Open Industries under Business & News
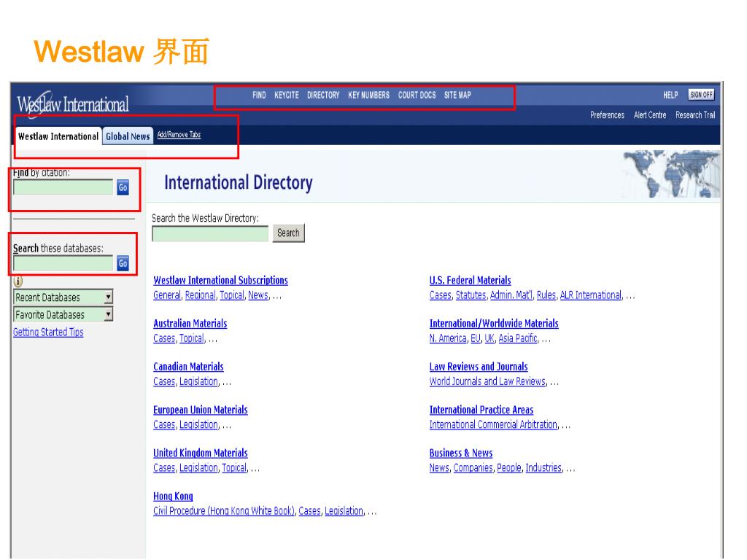This screenshot has height=560, width=747. pos(543,468)
